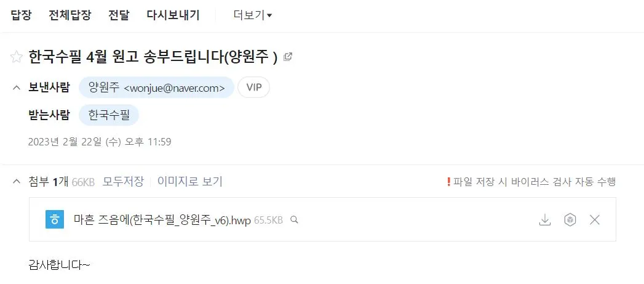Open the 마흔 즈음에 hwp file name
The width and height of the screenshot is (644, 284).
pyautogui.click(x=162, y=220)
